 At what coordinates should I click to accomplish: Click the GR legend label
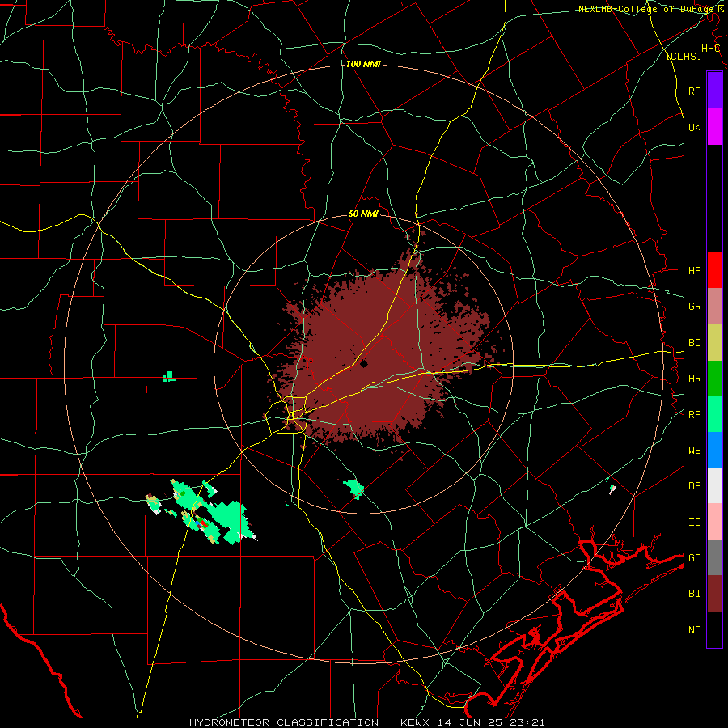pos(694,307)
